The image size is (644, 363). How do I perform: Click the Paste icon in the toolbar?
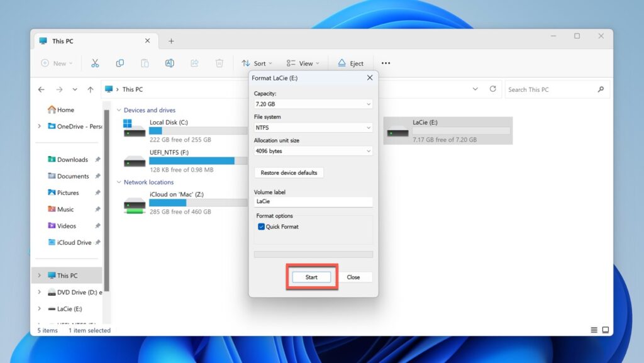click(145, 63)
